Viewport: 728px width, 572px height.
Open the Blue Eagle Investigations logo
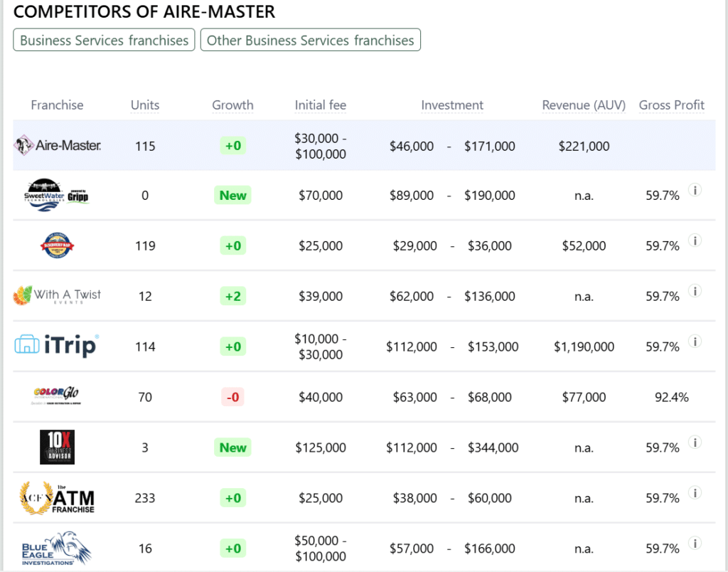[x=57, y=549]
